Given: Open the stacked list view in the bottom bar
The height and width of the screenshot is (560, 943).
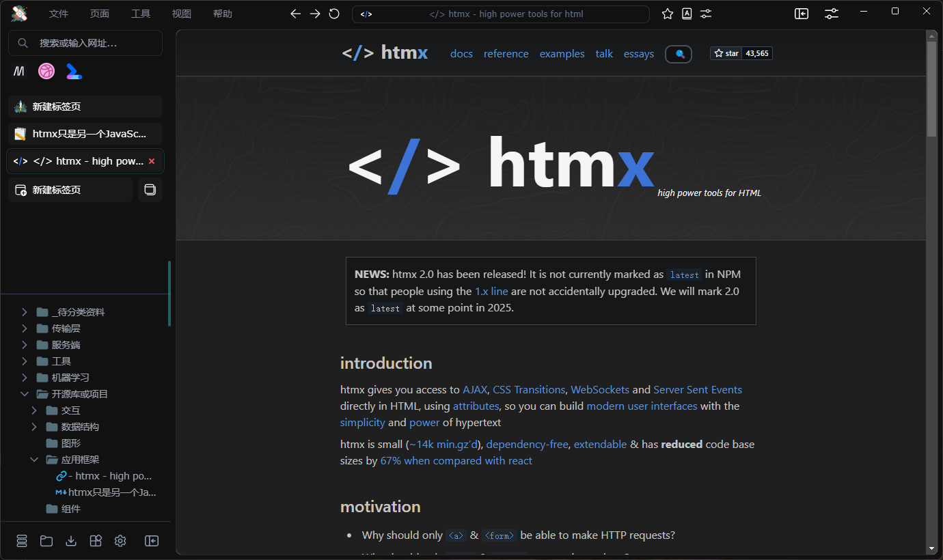Looking at the screenshot, I should 22,541.
